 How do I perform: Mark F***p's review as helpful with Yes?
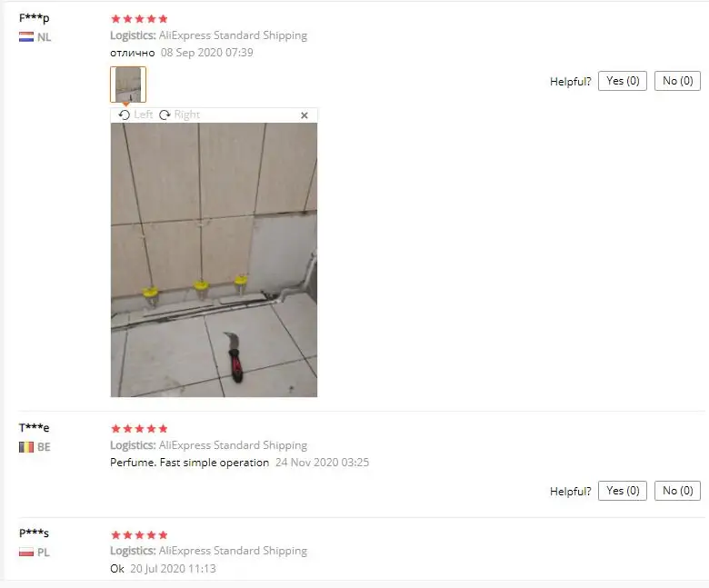(x=622, y=81)
